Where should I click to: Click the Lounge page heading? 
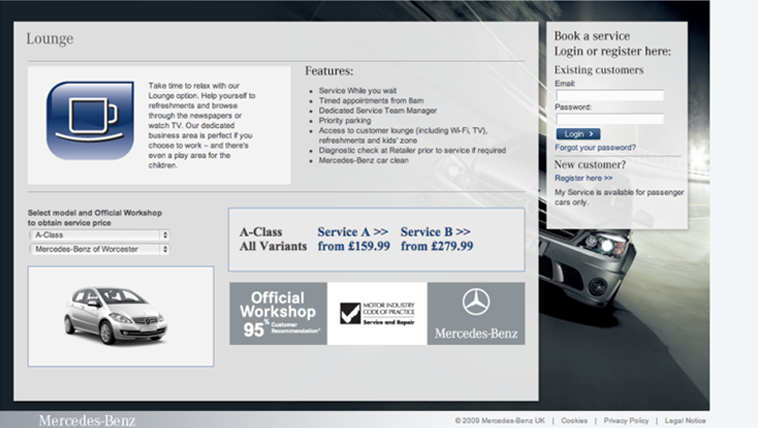49,39
